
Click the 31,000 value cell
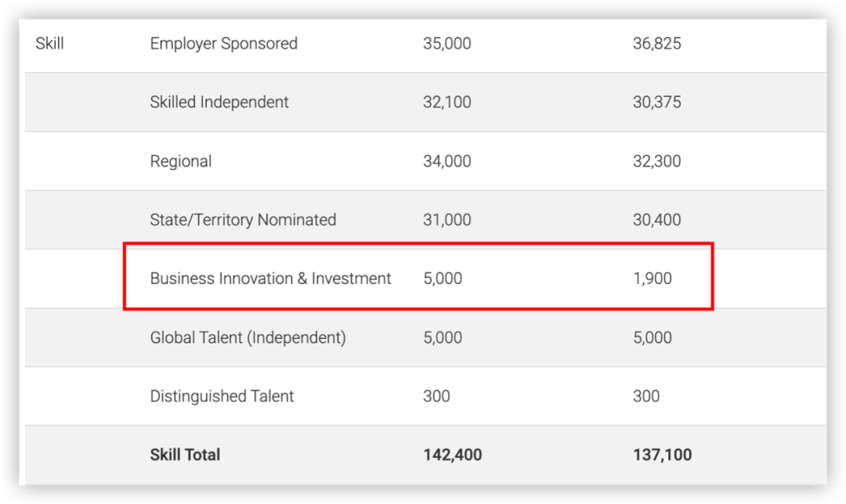point(446,220)
